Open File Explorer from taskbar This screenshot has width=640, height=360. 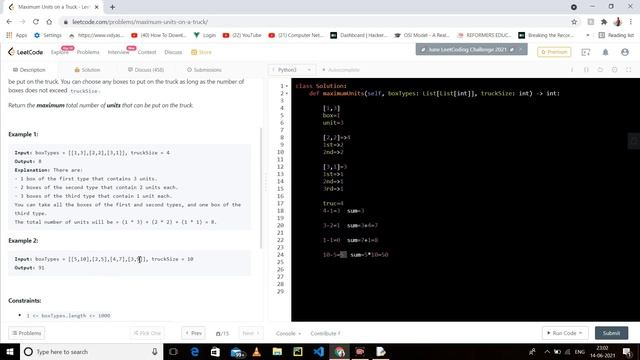click(277, 351)
